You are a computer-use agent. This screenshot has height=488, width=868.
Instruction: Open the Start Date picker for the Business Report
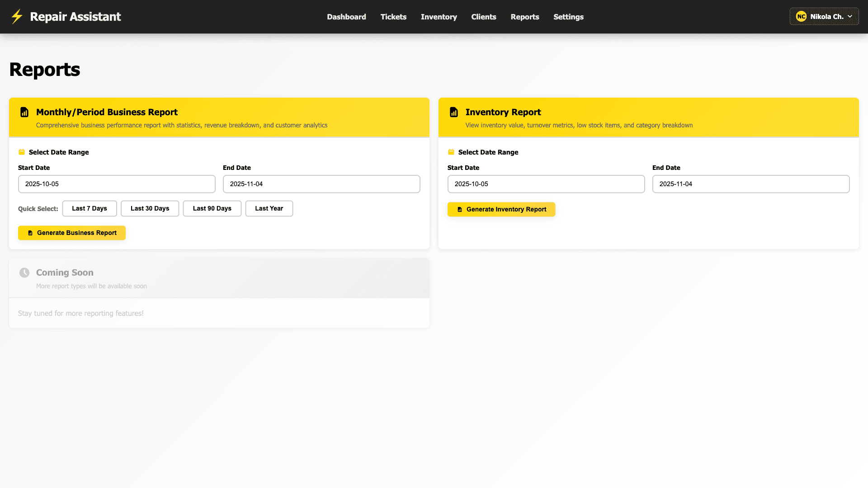(x=117, y=184)
